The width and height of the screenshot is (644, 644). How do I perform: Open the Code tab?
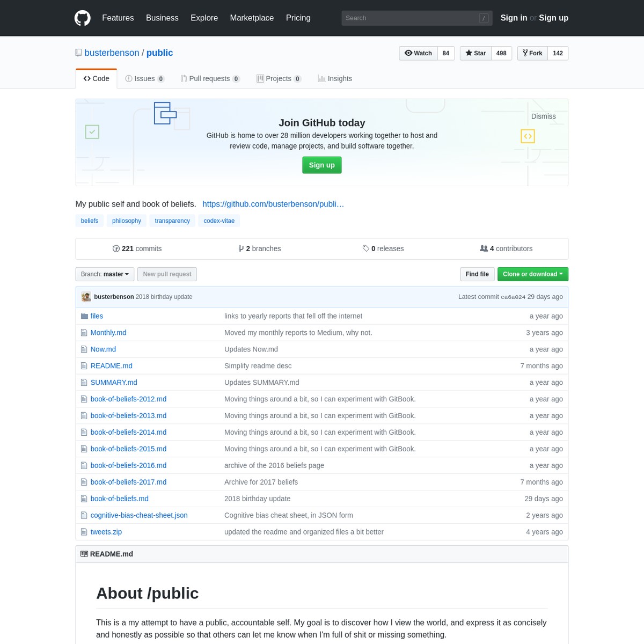tap(97, 78)
